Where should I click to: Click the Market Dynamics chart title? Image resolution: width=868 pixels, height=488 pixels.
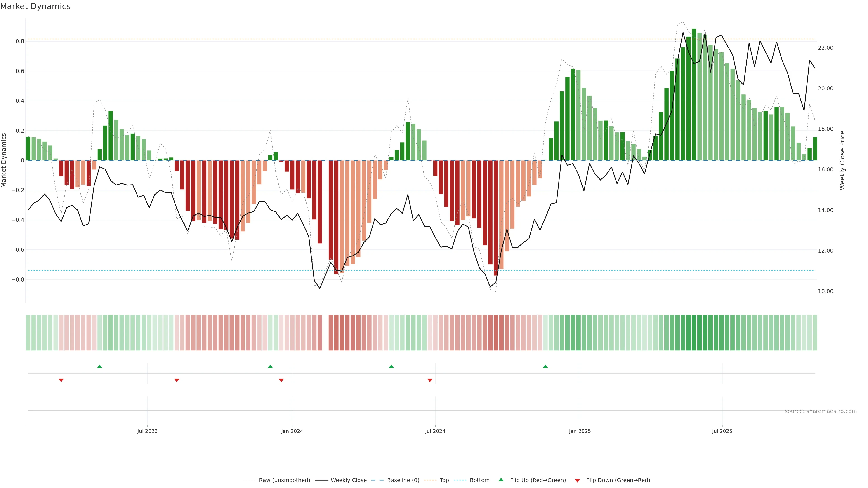coord(35,6)
